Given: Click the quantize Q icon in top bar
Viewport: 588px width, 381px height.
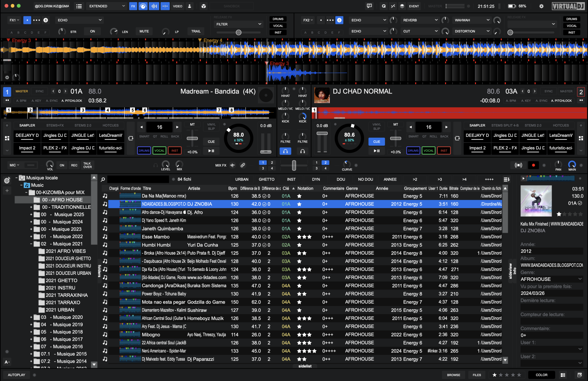Looking at the screenshot, I should point(384,6).
